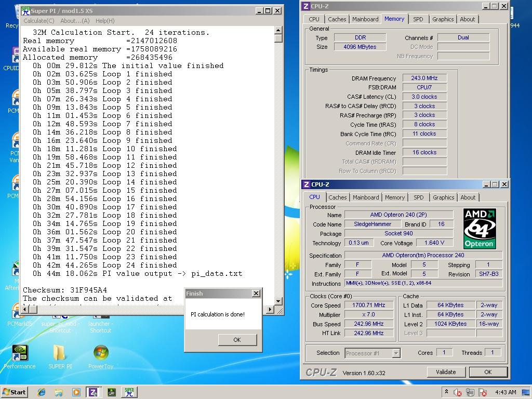
Task: Click the Core Voltage 1.640 V value
Action: (x=434, y=243)
